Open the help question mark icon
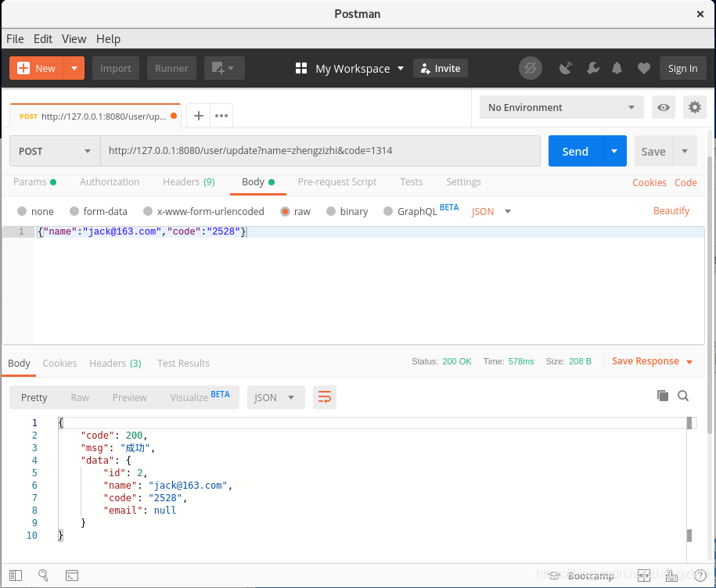716x588 pixels. click(700, 575)
